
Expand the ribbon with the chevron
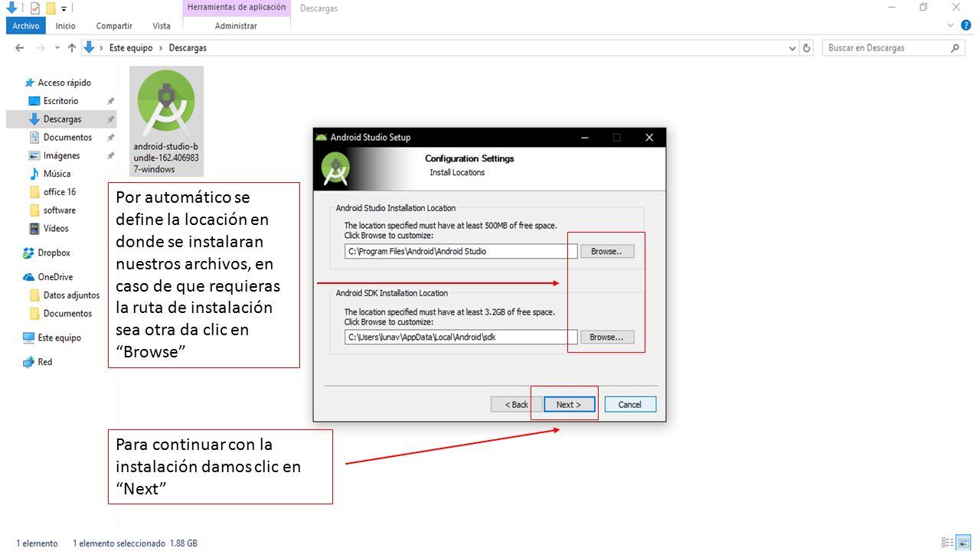(951, 25)
